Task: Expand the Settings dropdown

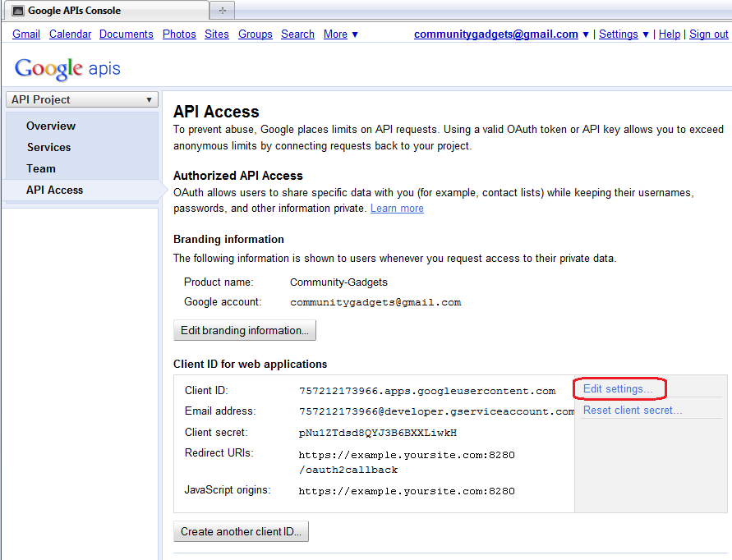Action: [624, 34]
